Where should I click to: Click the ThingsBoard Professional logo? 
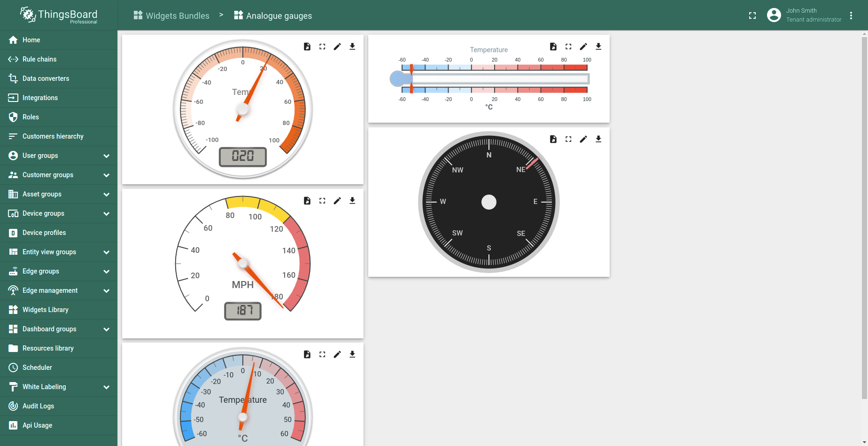tap(59, 16)
